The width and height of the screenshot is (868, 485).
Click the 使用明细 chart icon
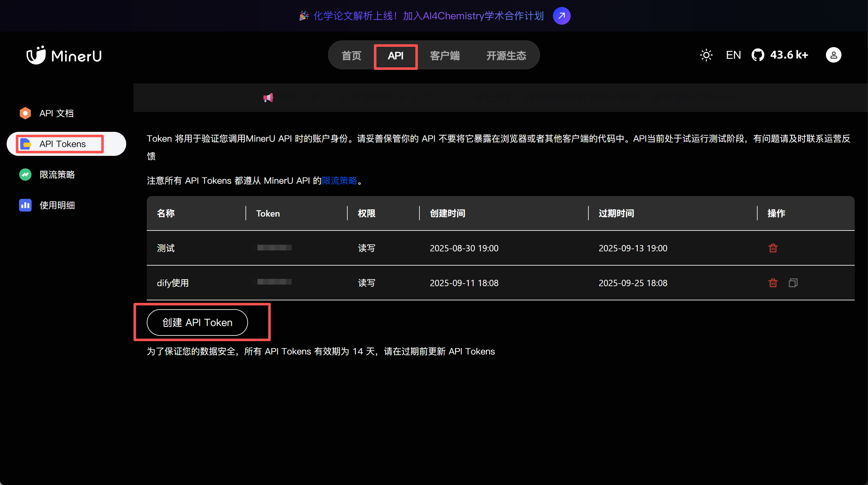[x=25, y=205]
